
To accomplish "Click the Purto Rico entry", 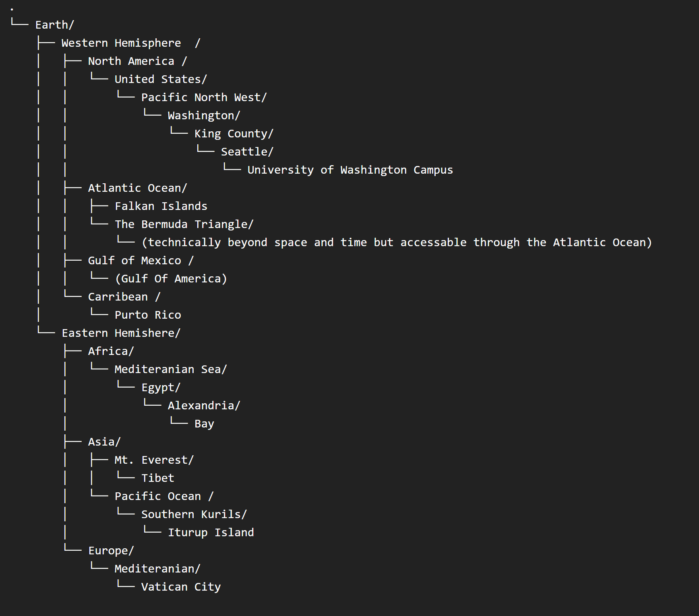I will (x=148, y=315).
